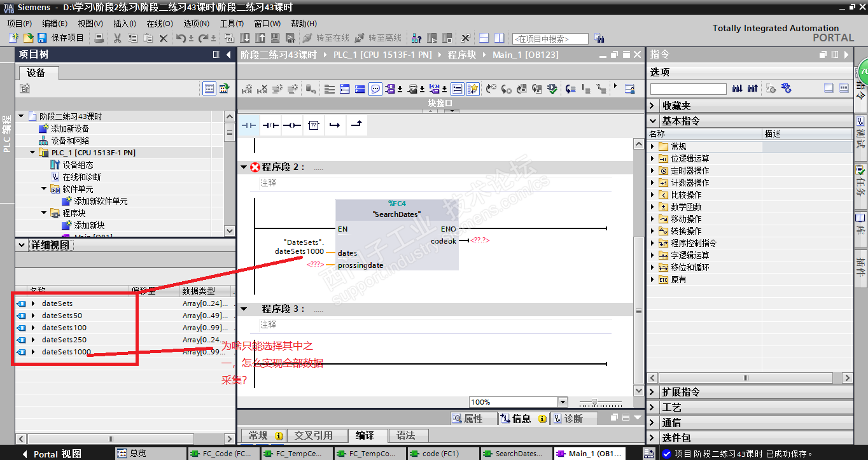Toggle favorites display in editor toolbar
868x460 pixels.
[473, 89]
